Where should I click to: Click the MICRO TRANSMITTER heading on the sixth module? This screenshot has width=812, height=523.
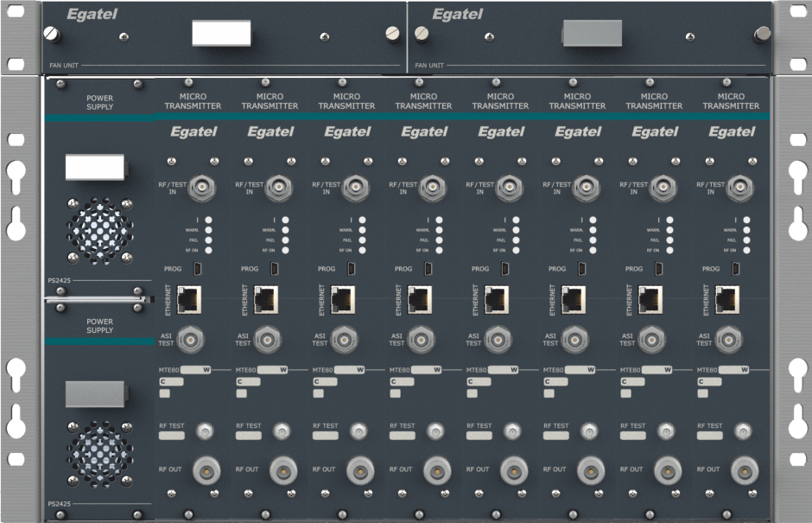577,101
